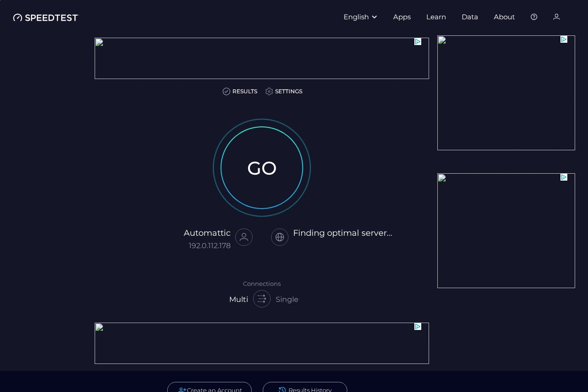Click the Connections label
The image size is (588, 392).
pyautogui.click(x=262, y=284)
